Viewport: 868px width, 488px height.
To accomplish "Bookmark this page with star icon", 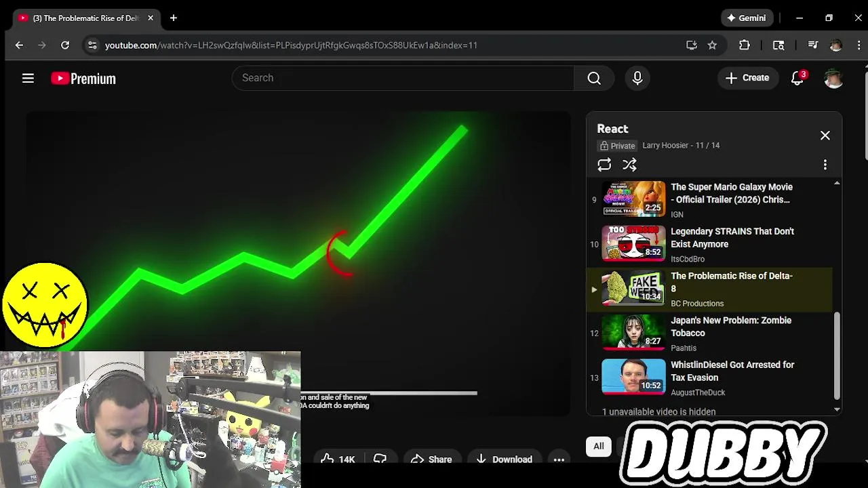I will pos(712,45).
